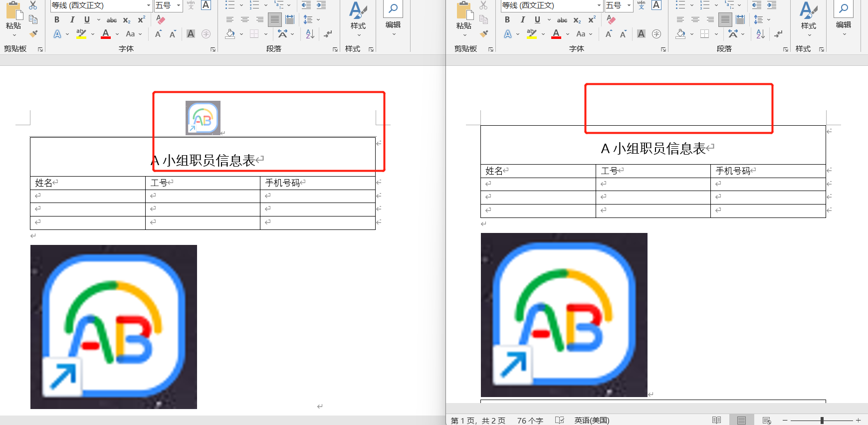Click Sort A-Z icon in left window
868x425 pixels.
click(310, 34)
